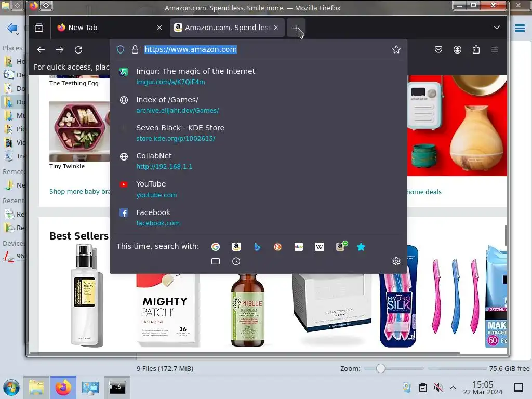Switch to file manager in taskbar
532x399 pixels.
pyautogui.click(x=36, y=388)
